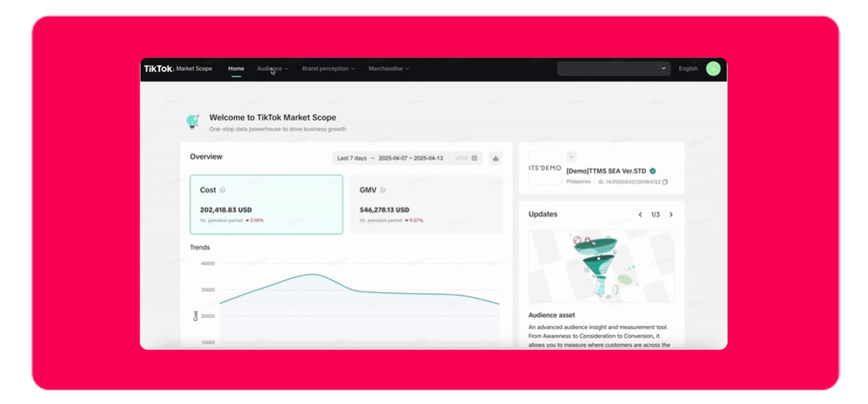Image resolution: width=868 pixels, height=404 pixels.
Task: Switch to the Home tab
Action: click(236, 68)
